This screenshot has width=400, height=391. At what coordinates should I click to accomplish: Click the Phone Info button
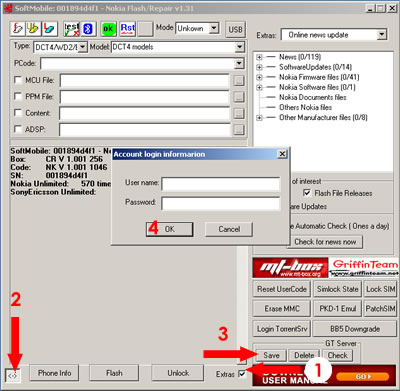[x=54, y=373]
